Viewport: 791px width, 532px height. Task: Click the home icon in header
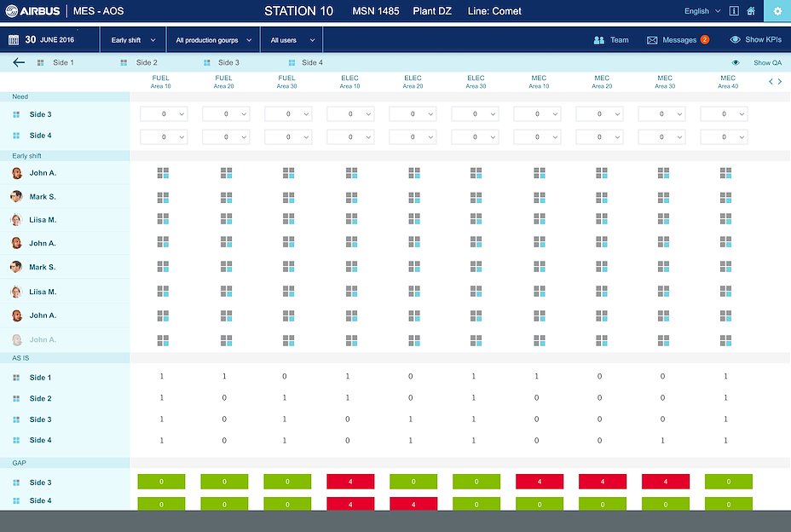[x=751, y=12]
